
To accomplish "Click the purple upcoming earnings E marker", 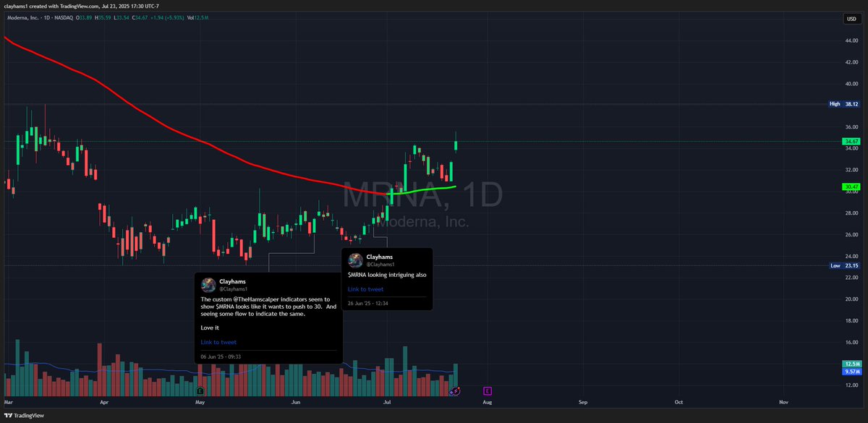I will click(488, 390).
